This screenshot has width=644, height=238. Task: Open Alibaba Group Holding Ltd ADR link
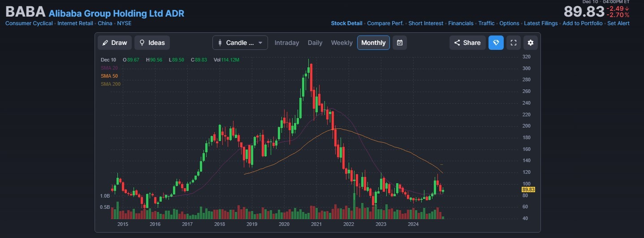coord(117,13)
